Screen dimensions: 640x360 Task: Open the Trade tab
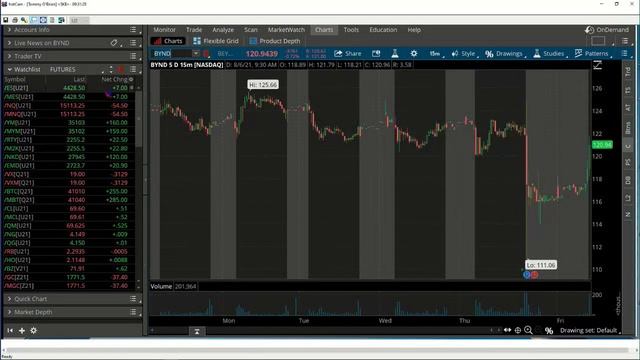tap(194, 30)
